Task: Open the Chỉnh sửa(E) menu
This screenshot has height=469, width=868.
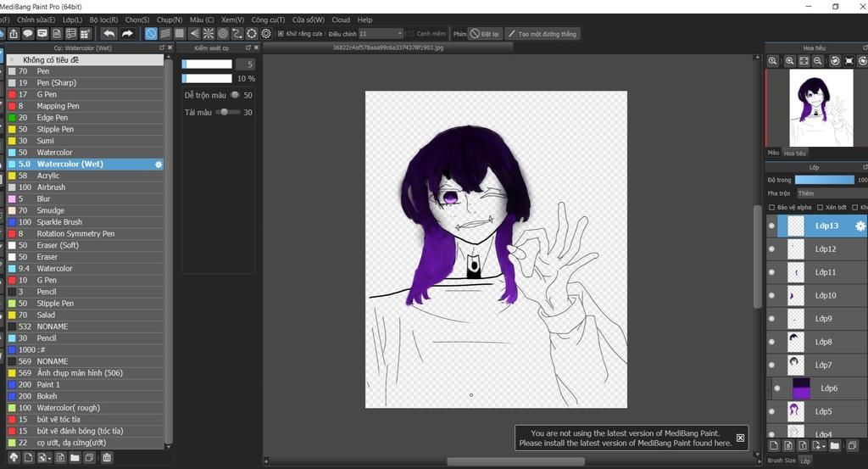Action: pyautogui.click(x=36, y=20)
